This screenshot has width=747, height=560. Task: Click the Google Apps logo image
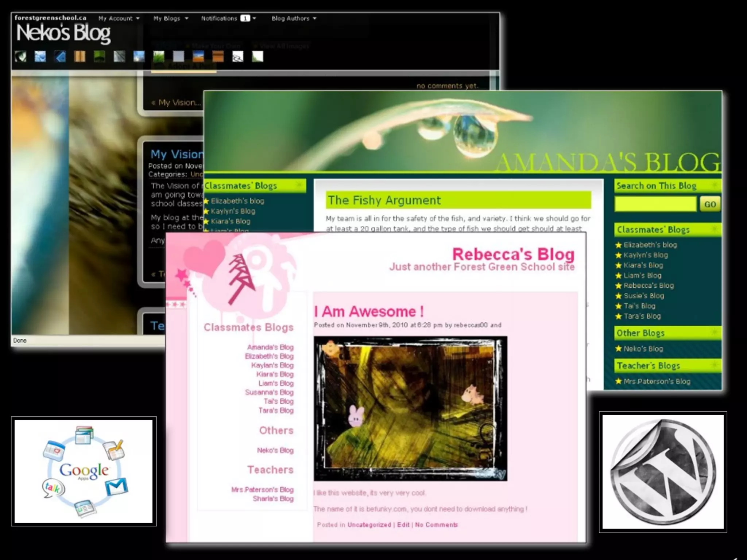[x=84, y=471]
